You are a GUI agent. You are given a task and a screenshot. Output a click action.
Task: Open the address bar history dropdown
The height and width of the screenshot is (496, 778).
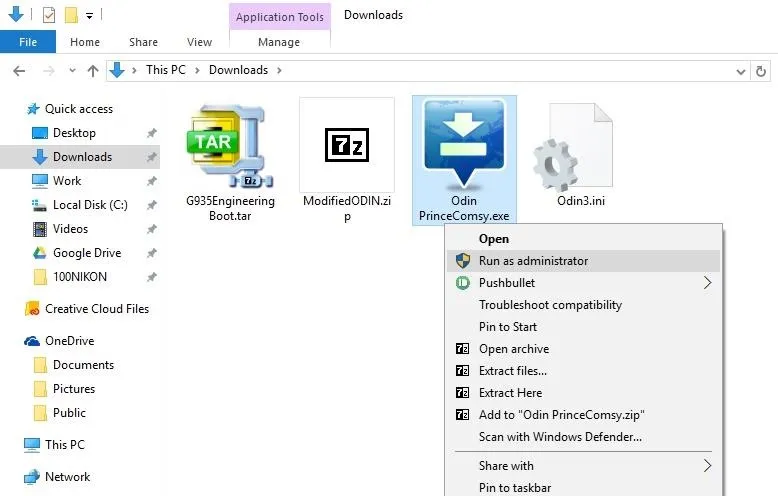[x=741, y=71]
